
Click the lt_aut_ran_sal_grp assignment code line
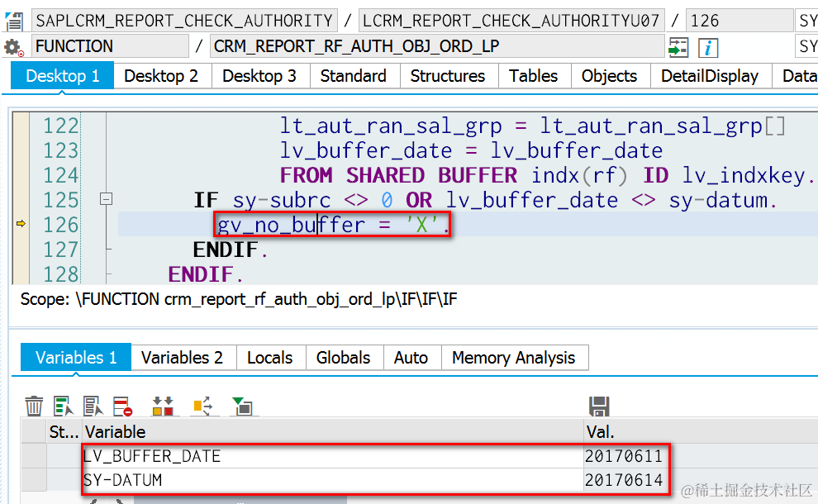coord(532,126)
